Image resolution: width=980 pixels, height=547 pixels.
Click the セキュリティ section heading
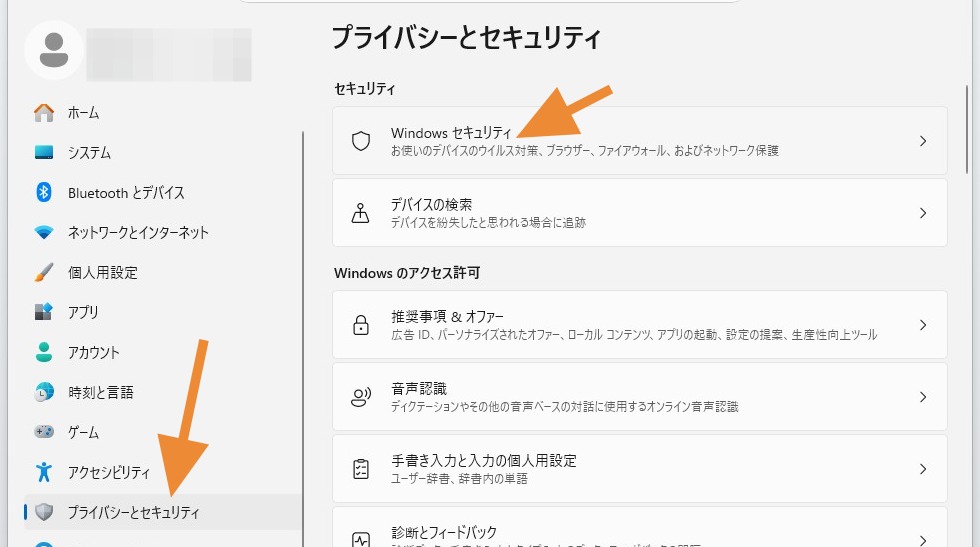tap(364, 89)
